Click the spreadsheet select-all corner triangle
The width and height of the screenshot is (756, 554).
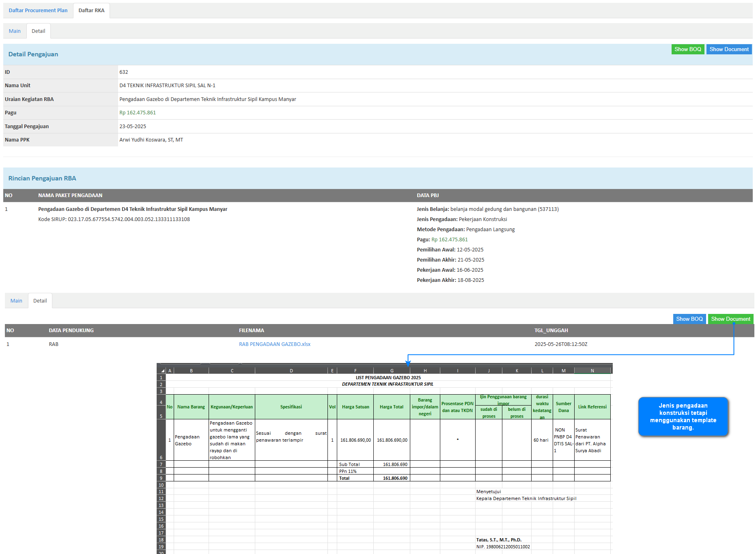[162, 371]
